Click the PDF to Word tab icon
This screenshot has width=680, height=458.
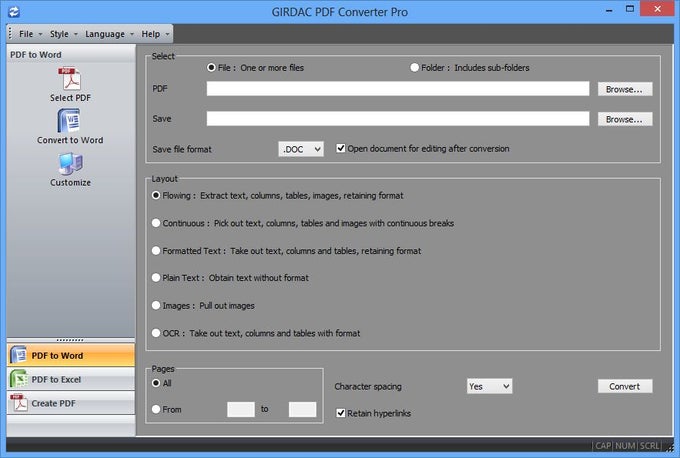click(18, 355)
